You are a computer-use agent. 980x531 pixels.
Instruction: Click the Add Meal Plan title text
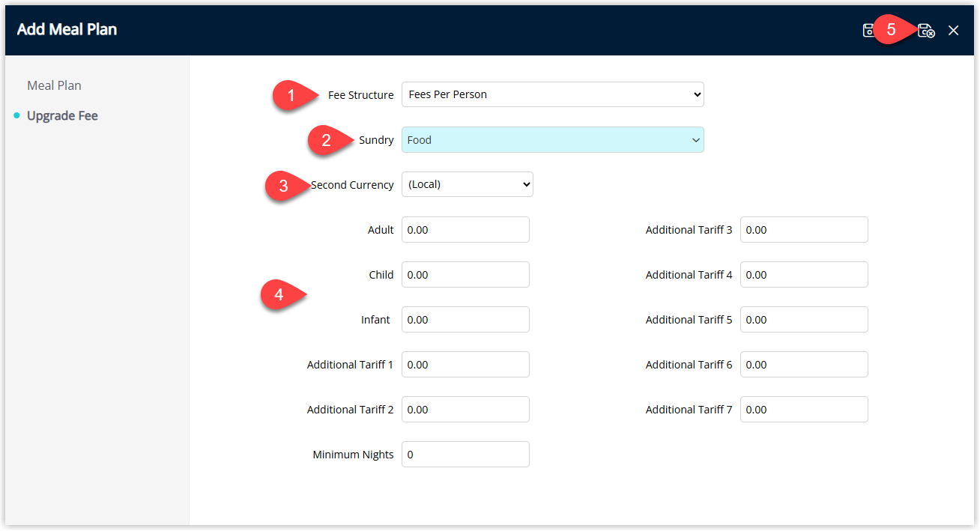coord(67,30)
